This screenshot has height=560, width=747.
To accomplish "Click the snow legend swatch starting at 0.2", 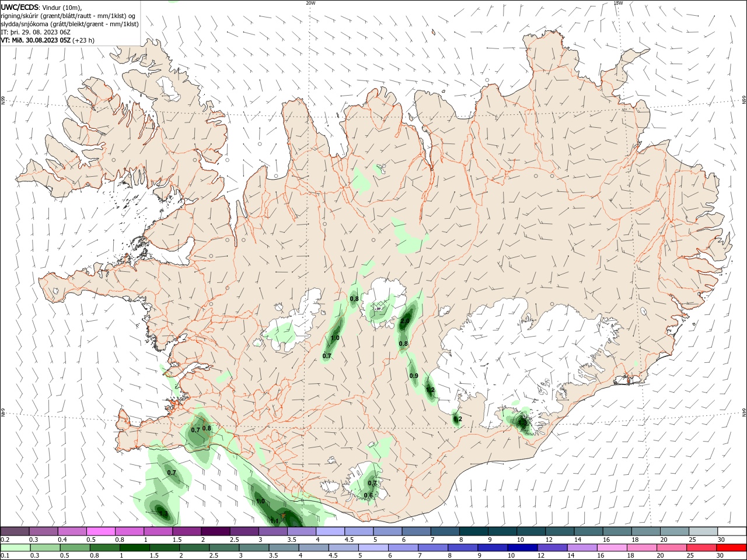I will tap(15, 531).
